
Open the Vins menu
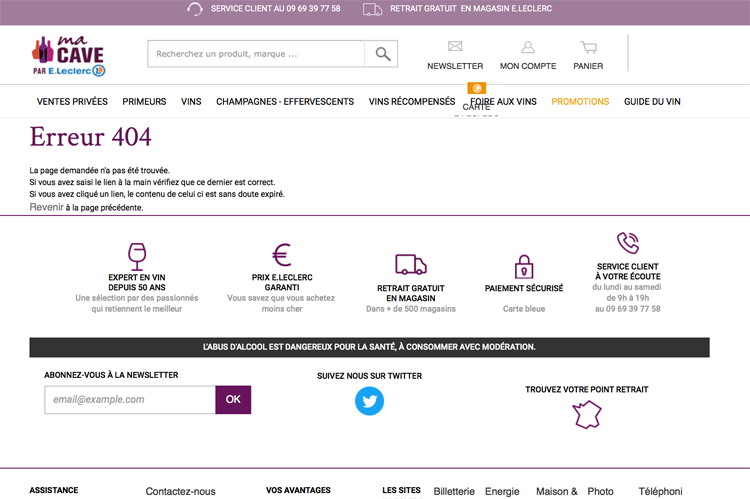(191, 101)
